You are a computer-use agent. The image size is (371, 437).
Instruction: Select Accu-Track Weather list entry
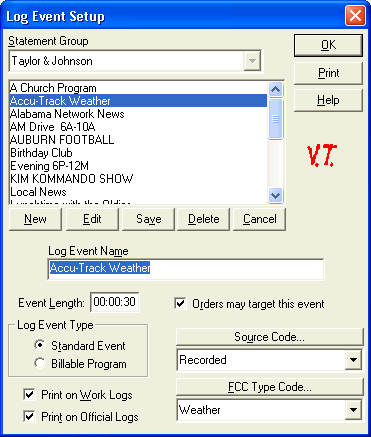pyautogui.click(x=138, y=101)
